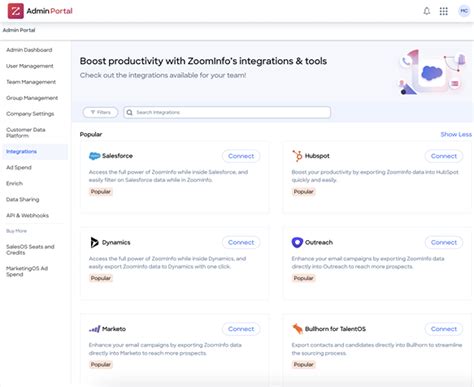Screen dimensions: 474x387
Task: Connect the Salesforce integration
Action: 241,156
